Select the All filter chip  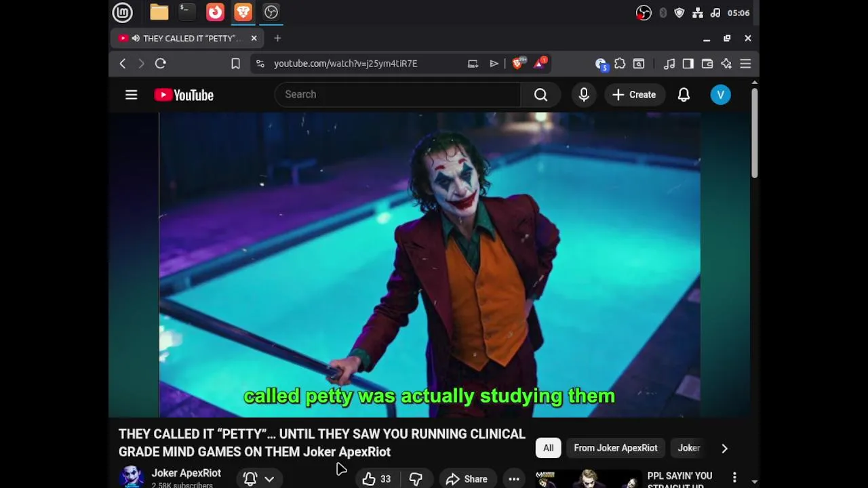[x=548, y=448]
